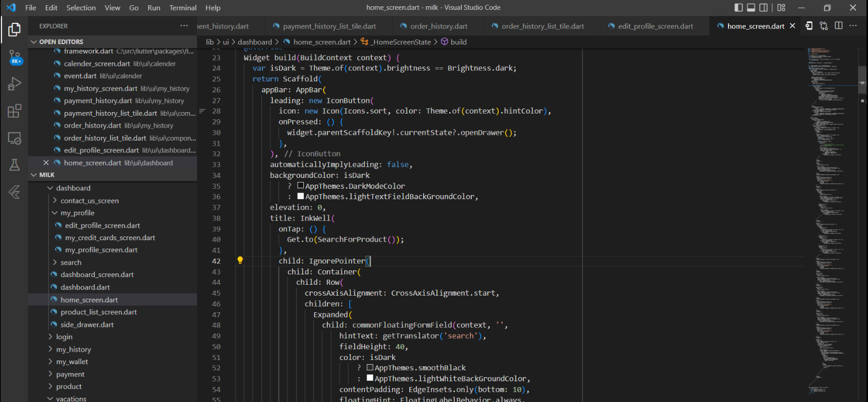The height and width of the screenshot is (402, 868).
Task: Click the lightbulb code action on line 42
Action: (x=240, y=260)
